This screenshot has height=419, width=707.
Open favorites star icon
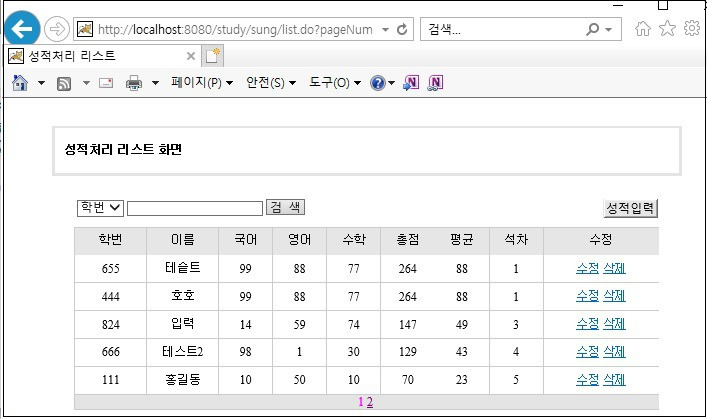667,29
